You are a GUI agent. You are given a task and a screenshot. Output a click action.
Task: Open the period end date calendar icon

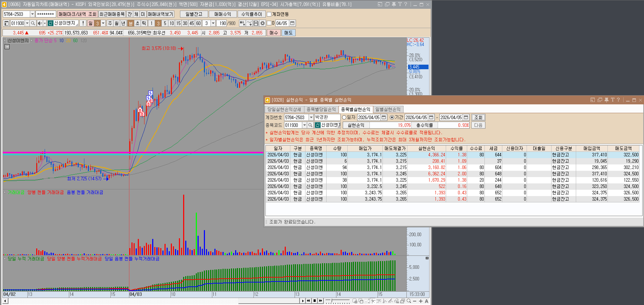click(466, 117)
